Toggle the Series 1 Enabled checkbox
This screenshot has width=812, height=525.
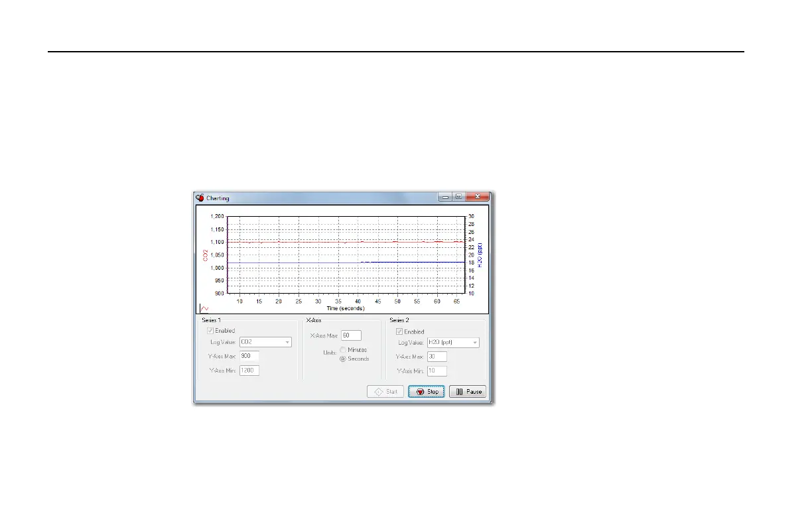(211, 331)
